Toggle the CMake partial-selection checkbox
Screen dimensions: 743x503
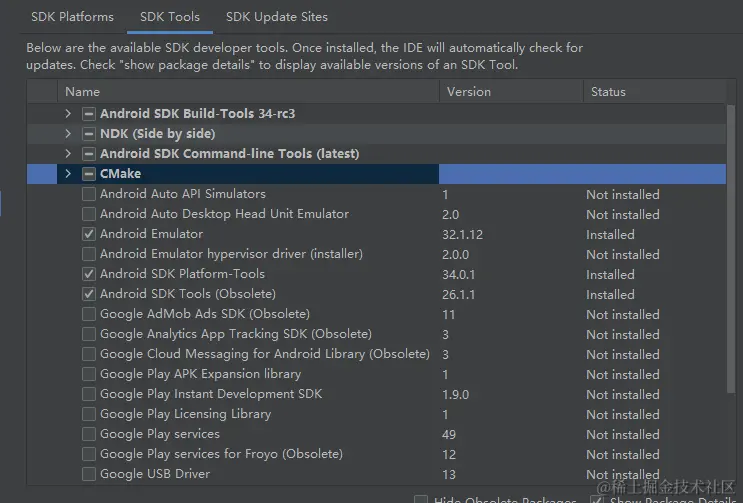[x=89, y=174]
